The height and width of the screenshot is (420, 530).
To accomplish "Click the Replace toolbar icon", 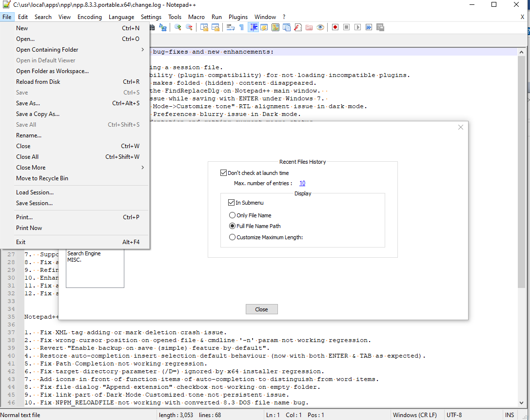I will pos(163,27).
